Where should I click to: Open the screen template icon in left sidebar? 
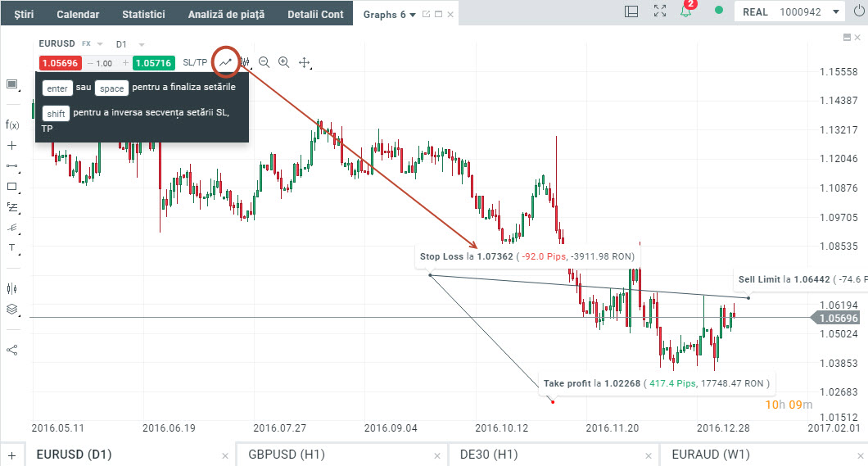tap(11, 84)
